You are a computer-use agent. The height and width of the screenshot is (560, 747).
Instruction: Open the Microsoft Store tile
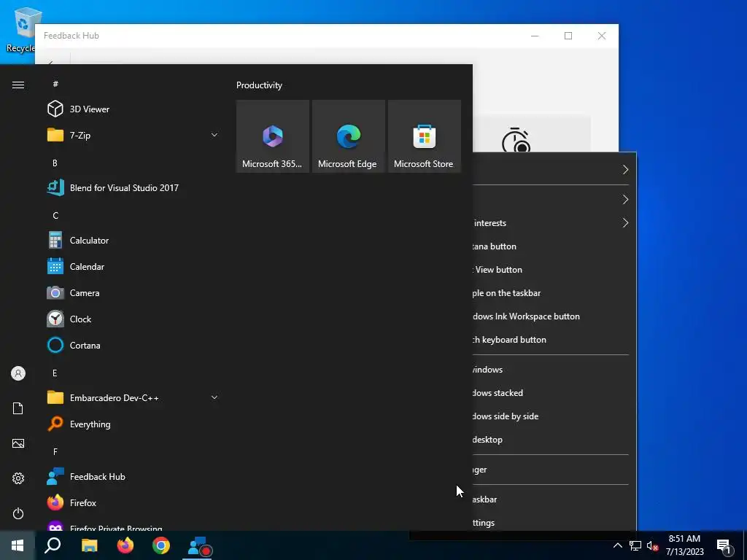point(425,136)
